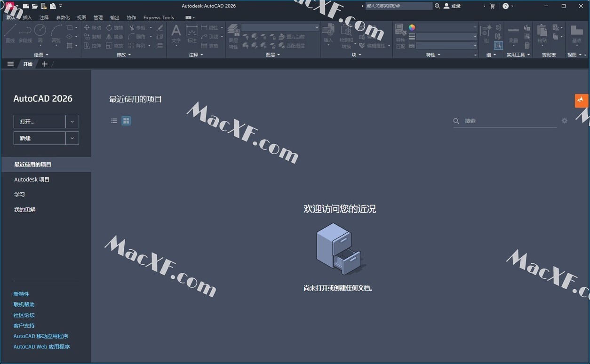590x364 pixels.
Task: Click the orange announcement megaphone icon
Action: 582,101
